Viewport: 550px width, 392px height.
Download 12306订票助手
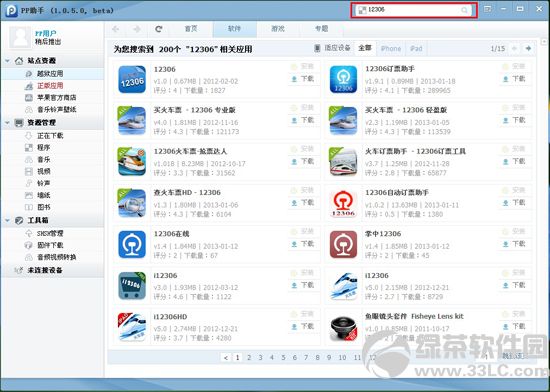pyautogui.click(x=515, y=79)
